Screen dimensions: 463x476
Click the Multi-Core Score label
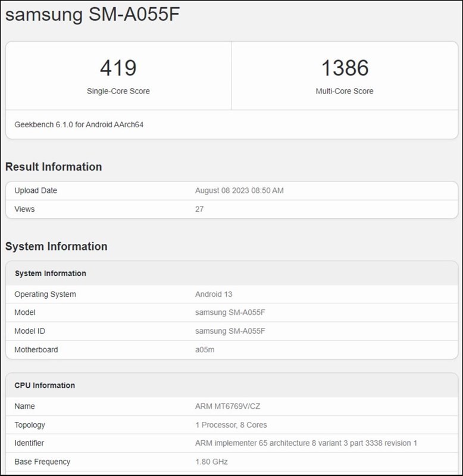345,91
